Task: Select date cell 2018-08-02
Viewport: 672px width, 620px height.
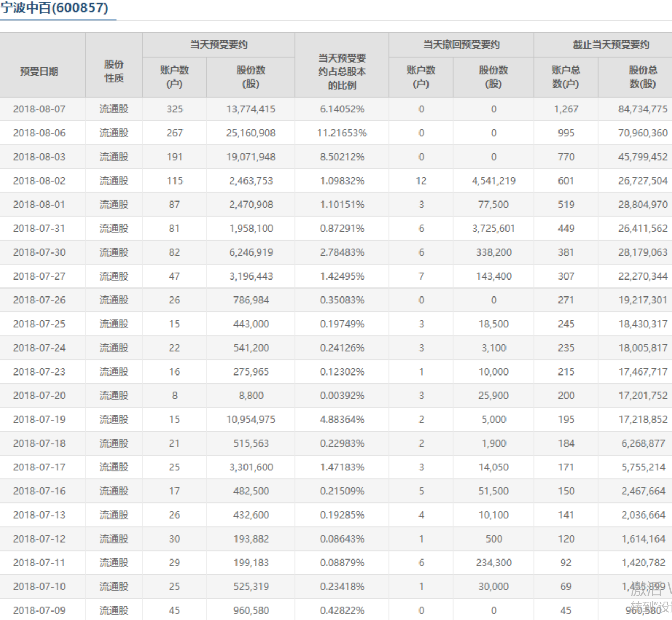Action: 39,181
